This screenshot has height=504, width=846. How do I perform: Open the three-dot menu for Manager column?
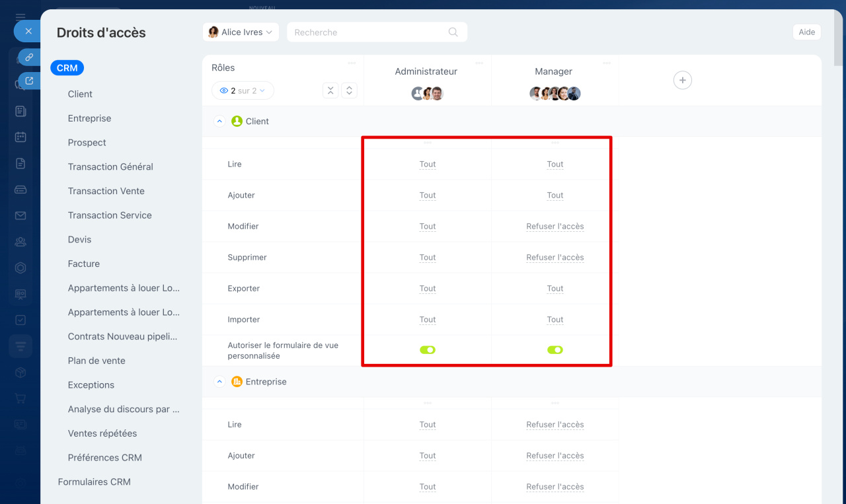[x=607, y=63]
